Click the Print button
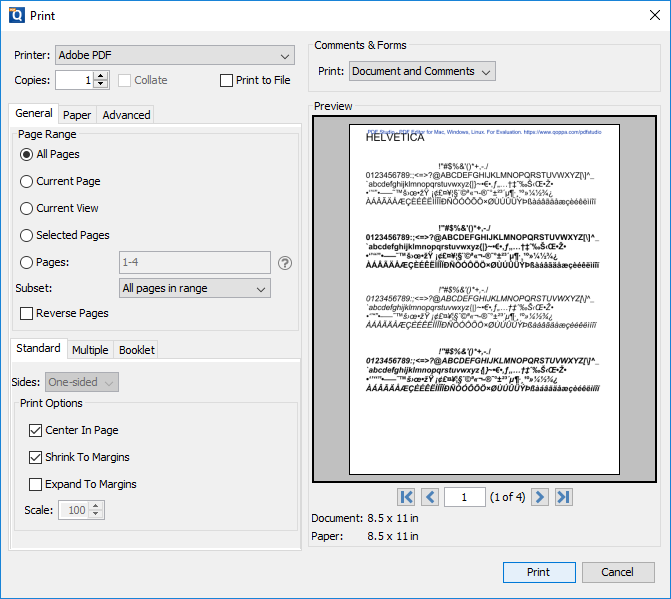The height and width of the screenshot is (599, 671). pyautogui.click(x=538, y=572)
